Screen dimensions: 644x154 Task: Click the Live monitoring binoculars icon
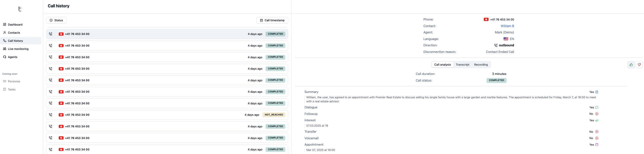tap(5, 49)
